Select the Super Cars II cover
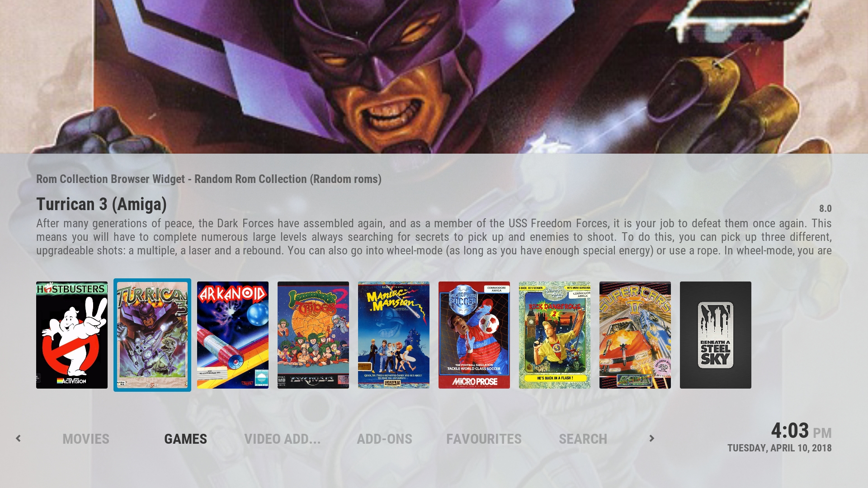 coord(635,335)
